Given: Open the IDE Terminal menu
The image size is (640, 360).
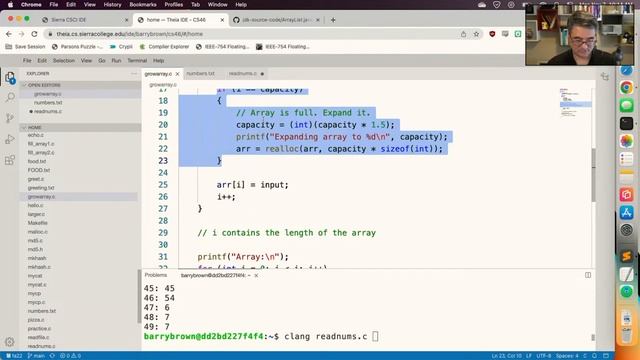Looking at the screenshot, I should coord(137,60).
